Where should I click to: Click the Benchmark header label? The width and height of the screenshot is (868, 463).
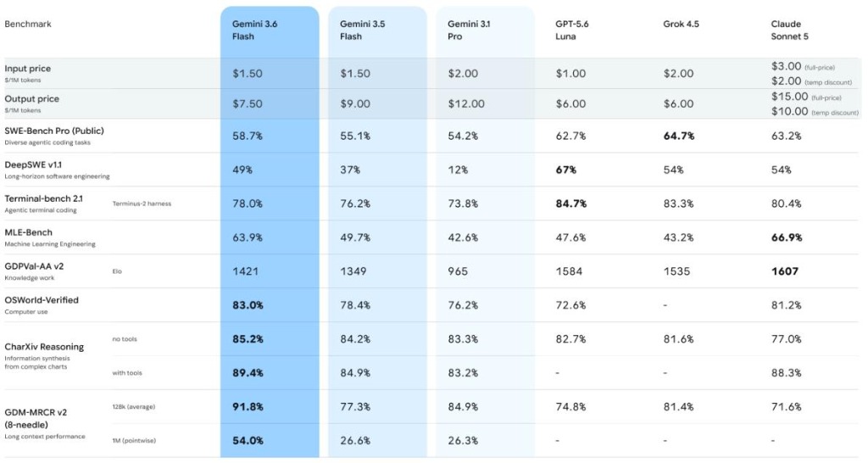28,24
